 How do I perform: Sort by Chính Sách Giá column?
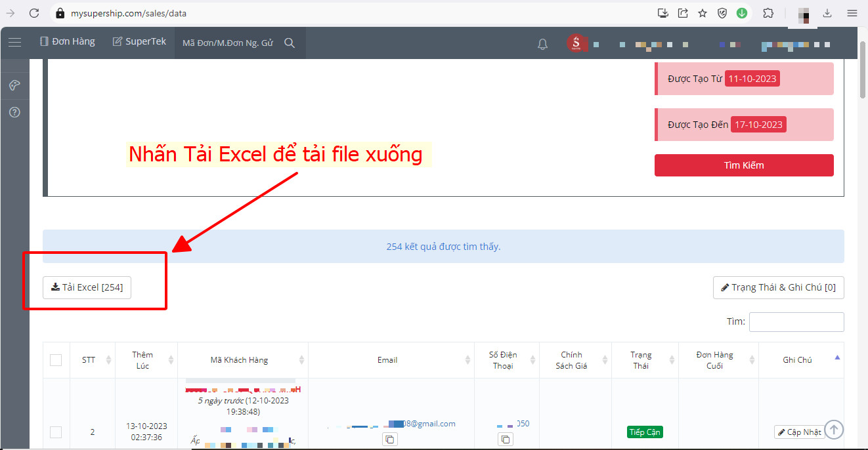point(575,360)
